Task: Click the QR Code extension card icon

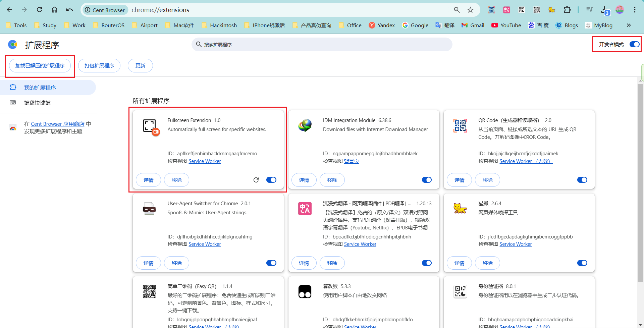Action: 461,125
